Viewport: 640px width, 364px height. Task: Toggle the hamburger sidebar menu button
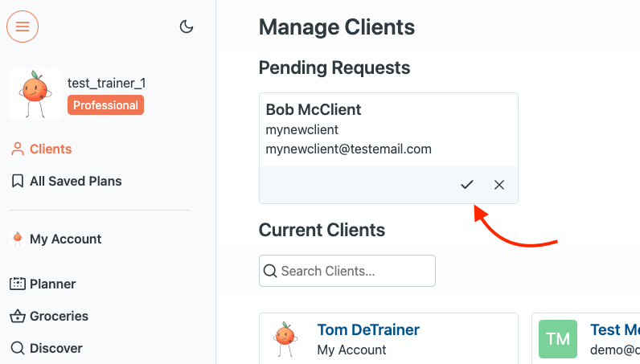coord(23,27)
